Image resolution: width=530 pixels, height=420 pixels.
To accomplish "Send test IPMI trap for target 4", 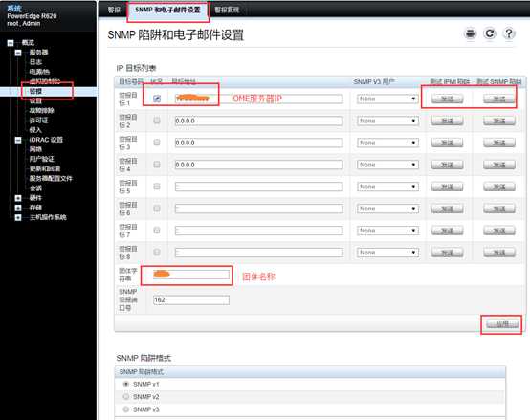I will [447, 165].
